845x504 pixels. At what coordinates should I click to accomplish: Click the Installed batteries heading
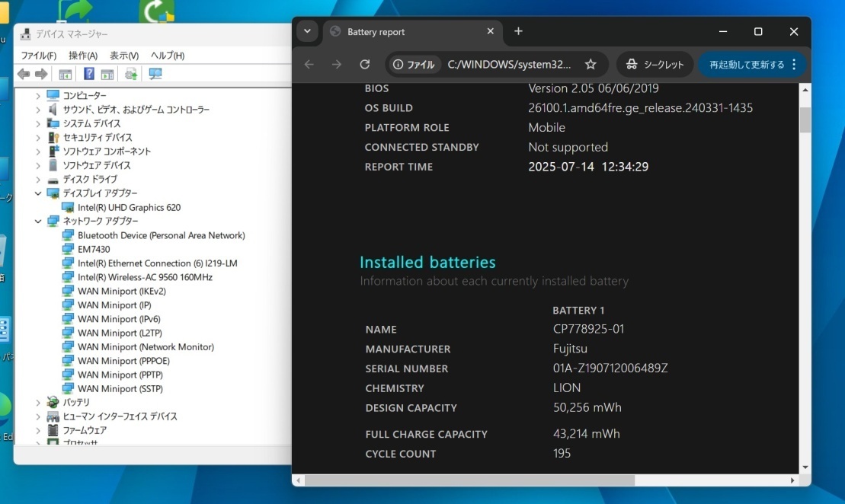click(427, 262)
